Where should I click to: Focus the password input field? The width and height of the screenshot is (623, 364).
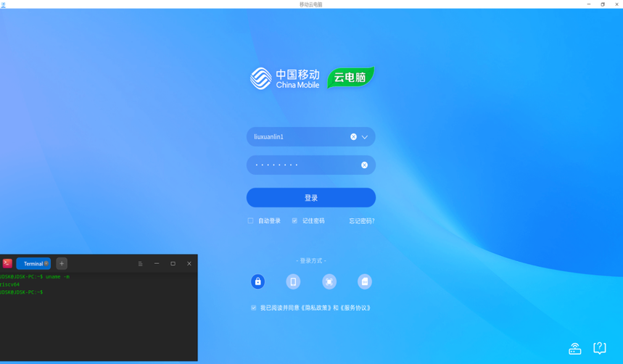tap(310, 165)
